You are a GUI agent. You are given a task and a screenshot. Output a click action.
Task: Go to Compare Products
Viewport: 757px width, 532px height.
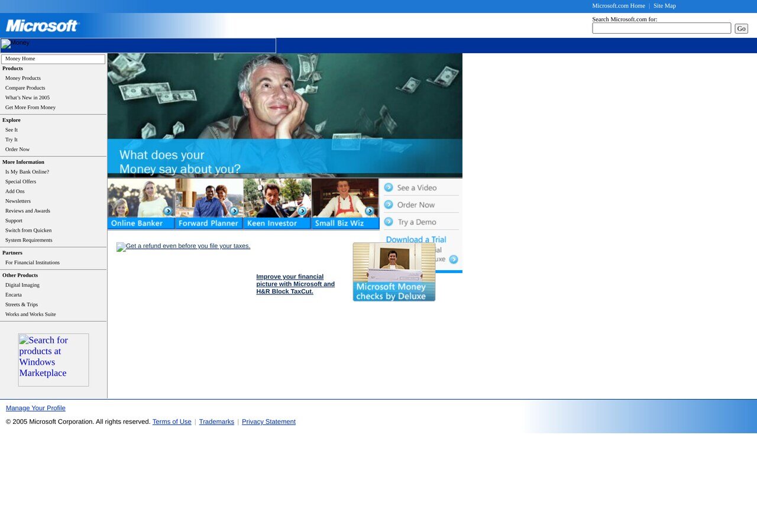tap(25, 88)
